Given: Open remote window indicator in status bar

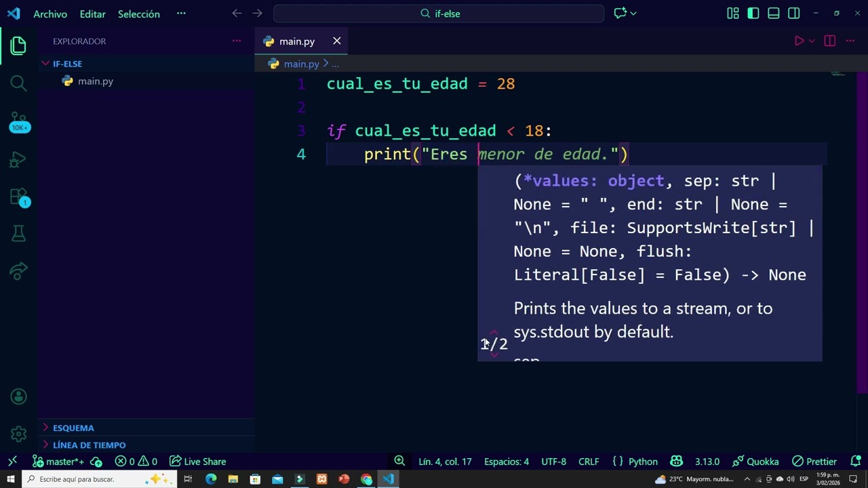Looking at the screenshot, I should [x=12, y=462].
